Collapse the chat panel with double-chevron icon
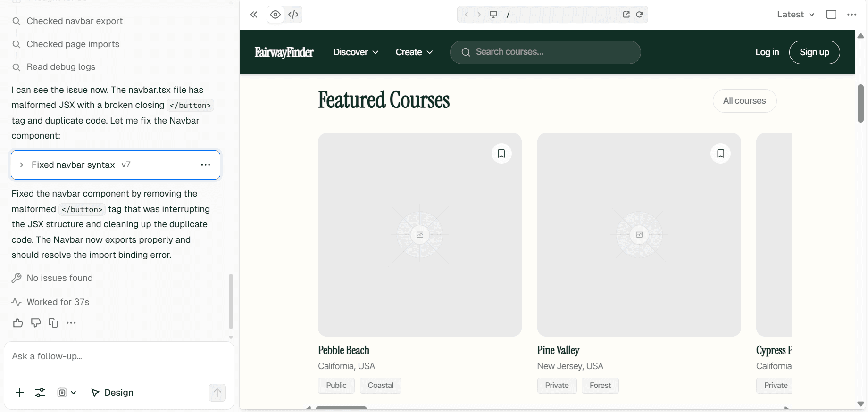The height and width of the screenshot is (412, 868). point(254,15)
